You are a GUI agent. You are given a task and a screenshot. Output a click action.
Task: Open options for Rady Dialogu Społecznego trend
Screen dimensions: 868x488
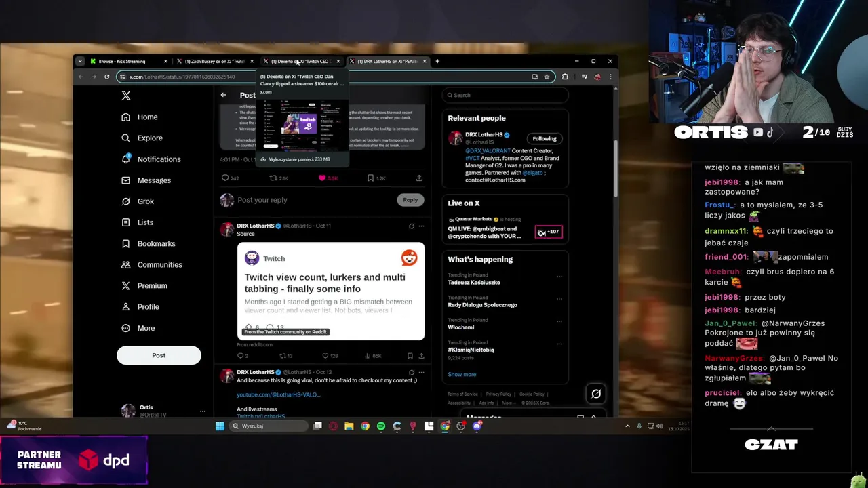[559, 298]
